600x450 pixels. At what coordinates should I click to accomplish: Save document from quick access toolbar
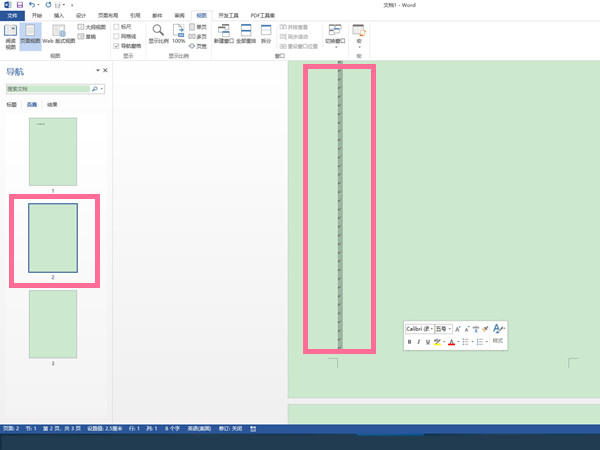20,5
